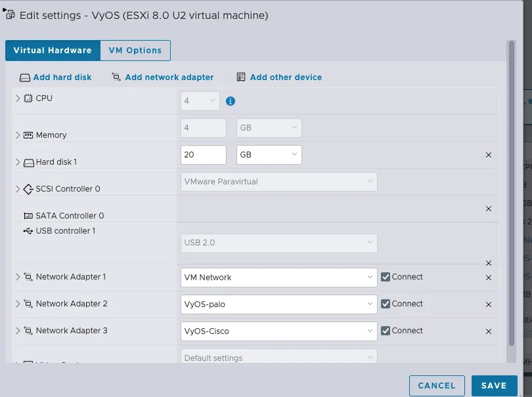The height and width of the screenshot is (397, 532).
Task: Click the SCSI Controller 0 icon
Action: tap(27, 188)
